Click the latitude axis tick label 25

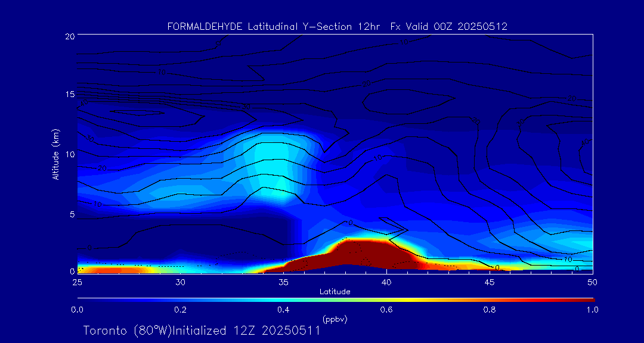tap(77, 282)
